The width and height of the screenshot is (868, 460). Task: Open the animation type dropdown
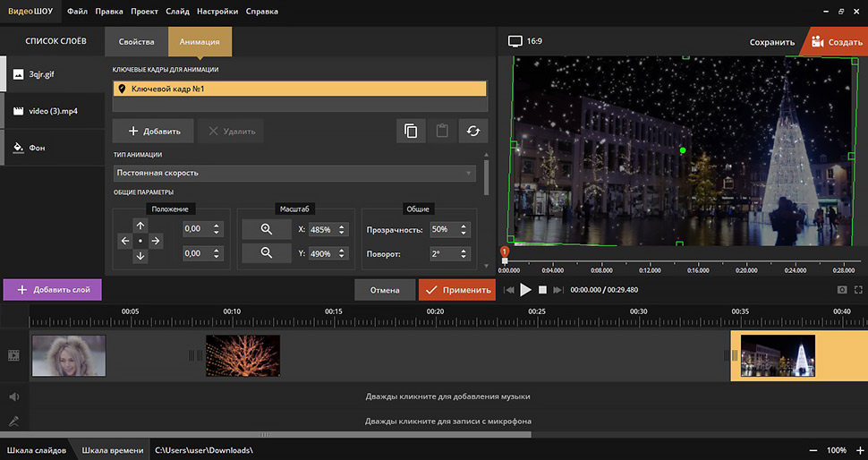(294, 173)
